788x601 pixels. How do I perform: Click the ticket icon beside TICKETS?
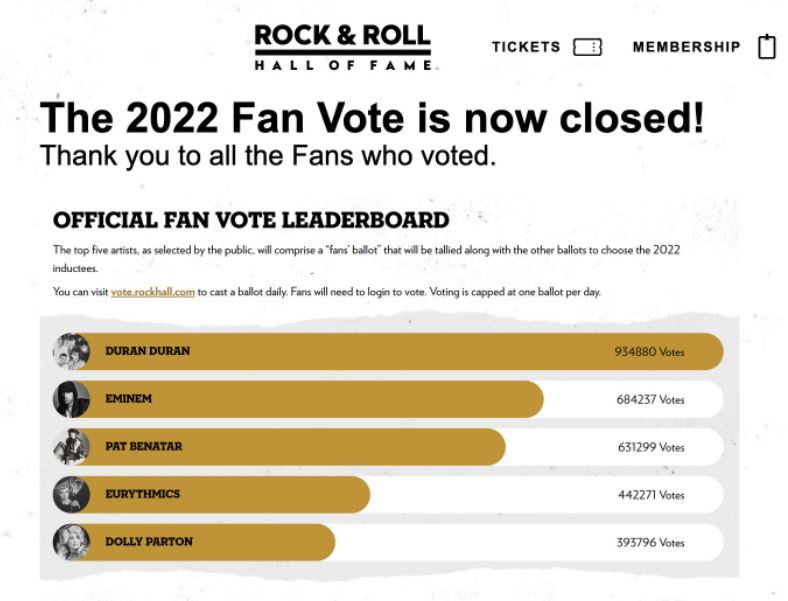click(x=587, y=47)
